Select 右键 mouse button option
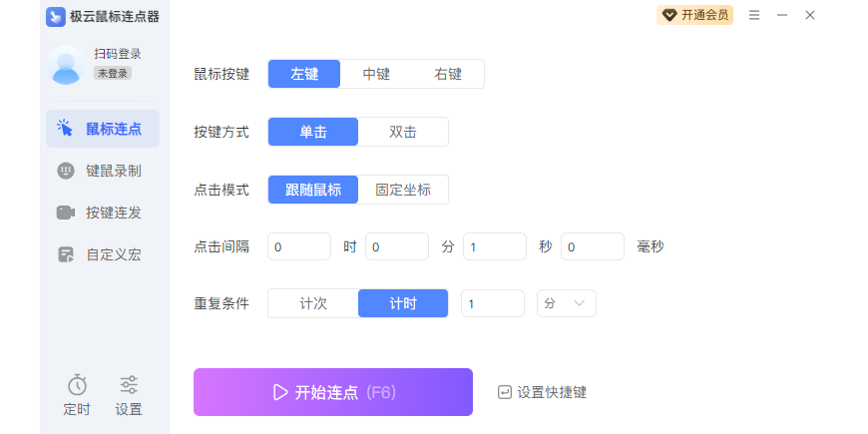Image resolution: width=868 pixels, height=434 pixels. coord(448,74)
